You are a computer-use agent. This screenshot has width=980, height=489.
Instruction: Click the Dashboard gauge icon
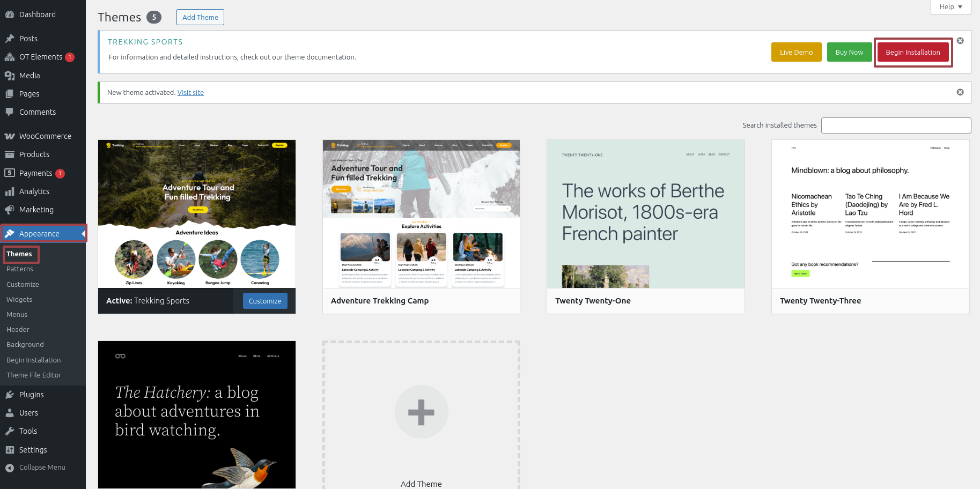[10, 14]
